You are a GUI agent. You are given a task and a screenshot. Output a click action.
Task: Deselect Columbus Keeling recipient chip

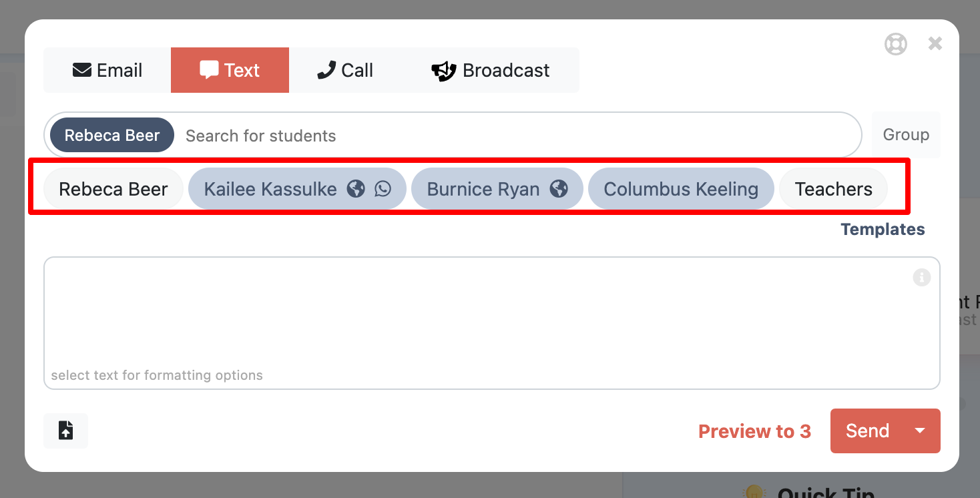(x=680, y=189)
